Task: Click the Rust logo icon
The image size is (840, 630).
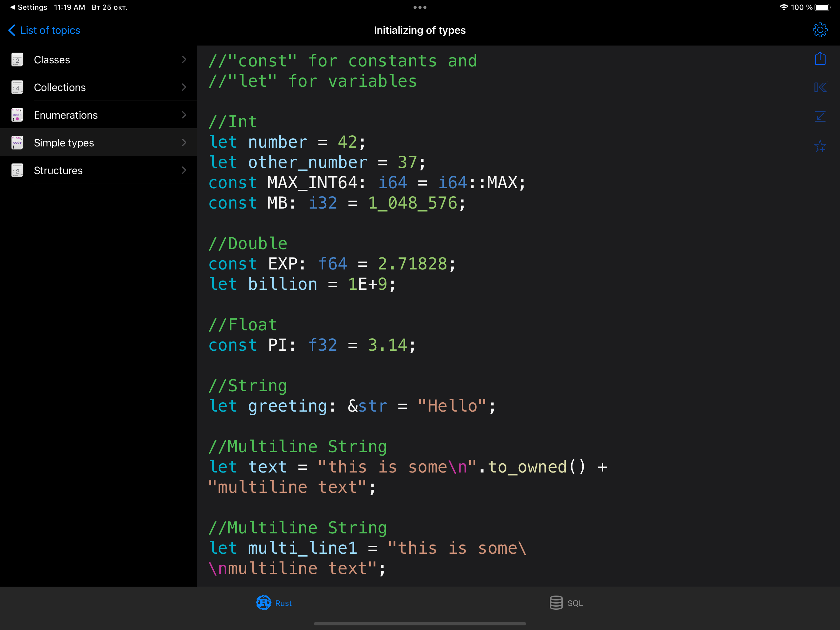Action: [263, 603]
